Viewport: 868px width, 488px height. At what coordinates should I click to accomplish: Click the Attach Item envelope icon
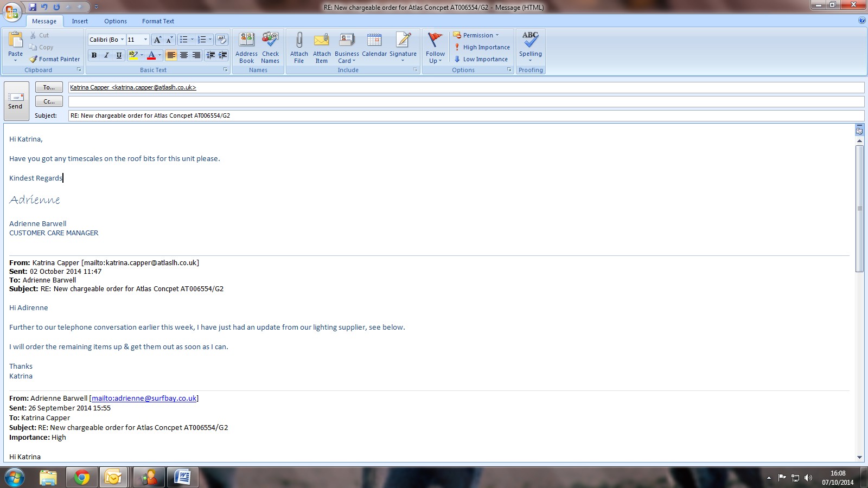tap(322, 40)
